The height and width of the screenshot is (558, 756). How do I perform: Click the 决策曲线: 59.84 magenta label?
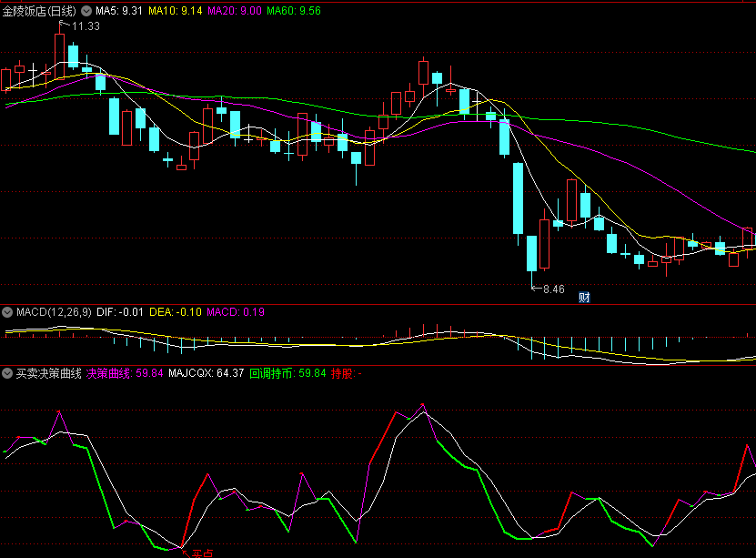[125, 373]
